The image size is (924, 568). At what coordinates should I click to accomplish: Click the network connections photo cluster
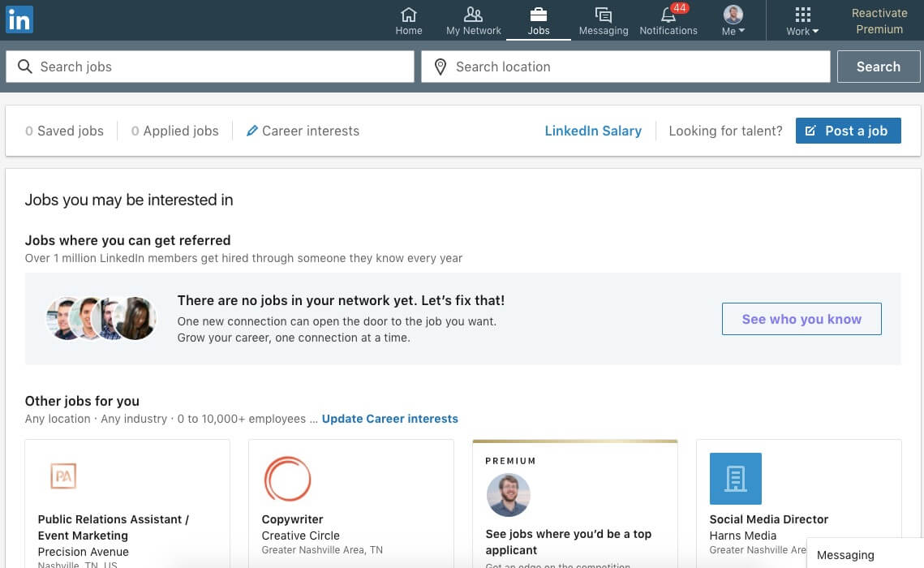101,318
